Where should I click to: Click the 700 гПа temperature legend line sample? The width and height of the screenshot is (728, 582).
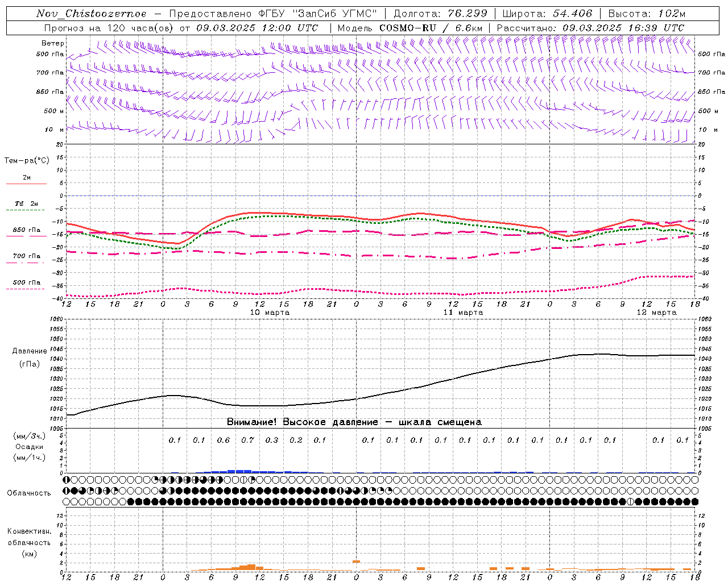26,262
